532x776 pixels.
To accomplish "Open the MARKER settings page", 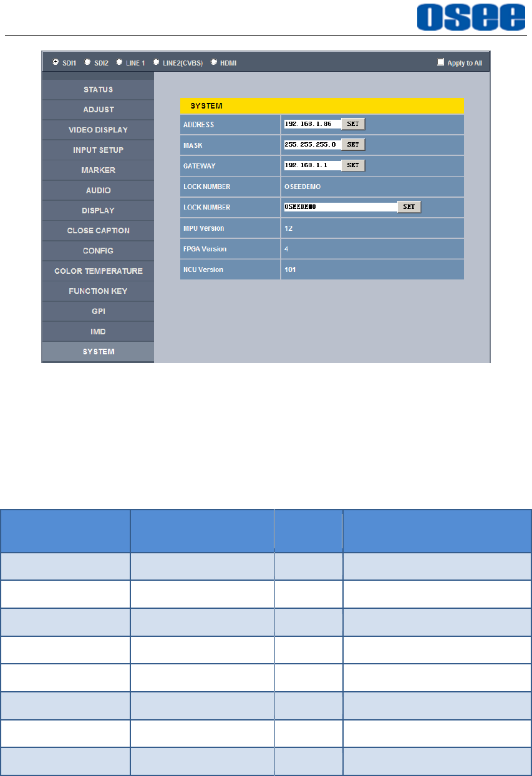I will click(98, 170).
